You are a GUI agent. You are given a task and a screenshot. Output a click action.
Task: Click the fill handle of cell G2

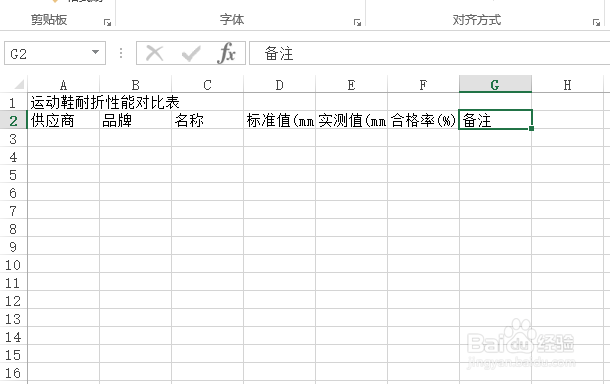coord(531,129)
